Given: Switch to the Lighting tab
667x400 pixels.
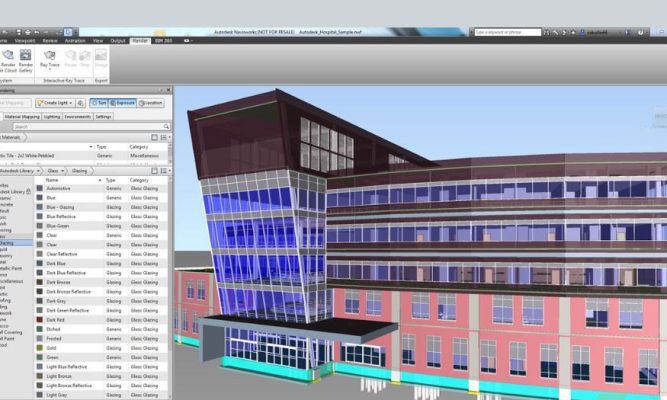Looking at the screenshot, I should point(52,116).
